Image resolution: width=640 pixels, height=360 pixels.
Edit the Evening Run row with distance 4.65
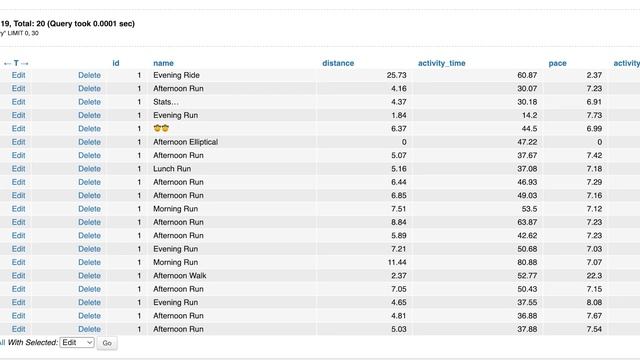tap(18, 302)
